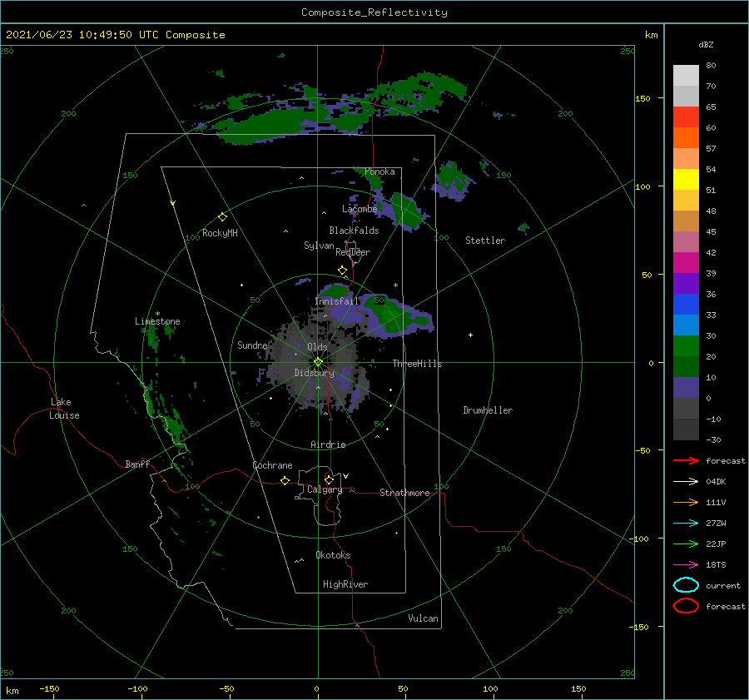Click the HighRiver label
This screenshot has height=700, width=749.
coord(345,584)
